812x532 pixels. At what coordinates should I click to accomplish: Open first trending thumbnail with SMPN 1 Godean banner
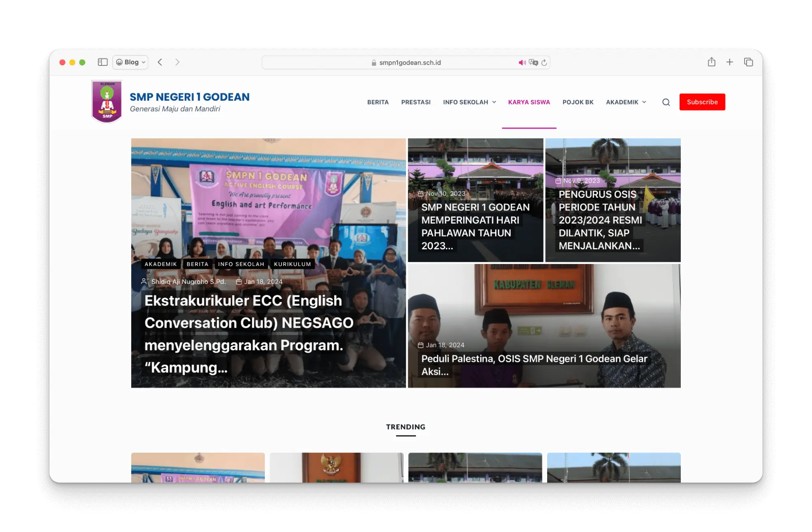coord(198,467)
